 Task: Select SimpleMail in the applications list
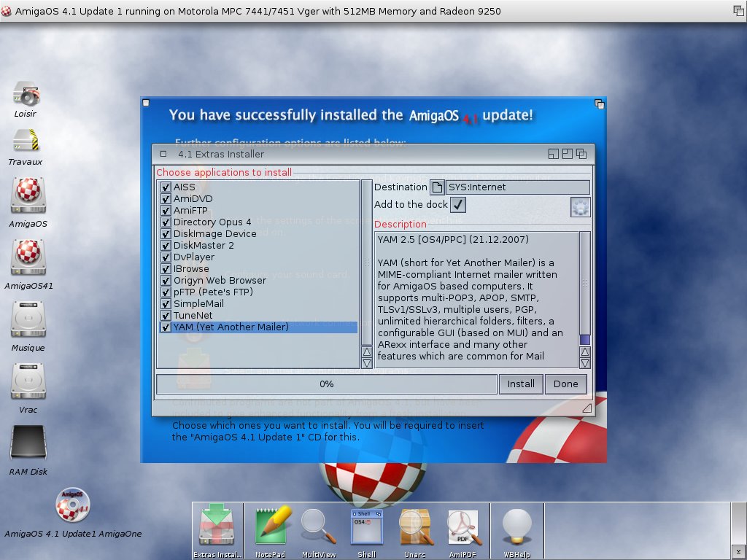click(x=258, y=304)
